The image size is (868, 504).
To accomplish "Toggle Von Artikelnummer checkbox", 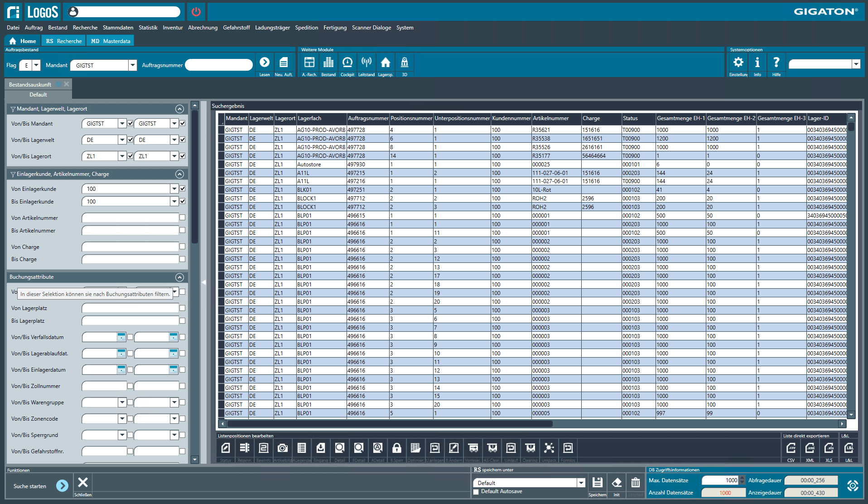I will [182, 218].
